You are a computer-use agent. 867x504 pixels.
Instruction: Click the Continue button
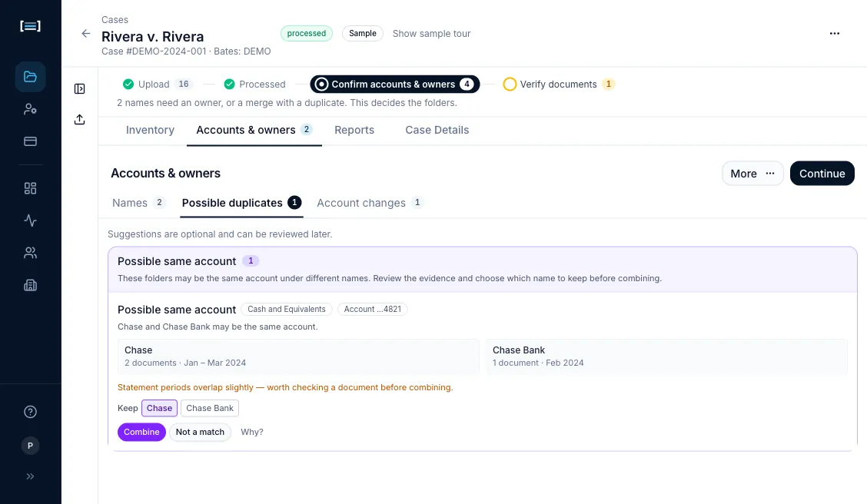[x=822, y=174]
